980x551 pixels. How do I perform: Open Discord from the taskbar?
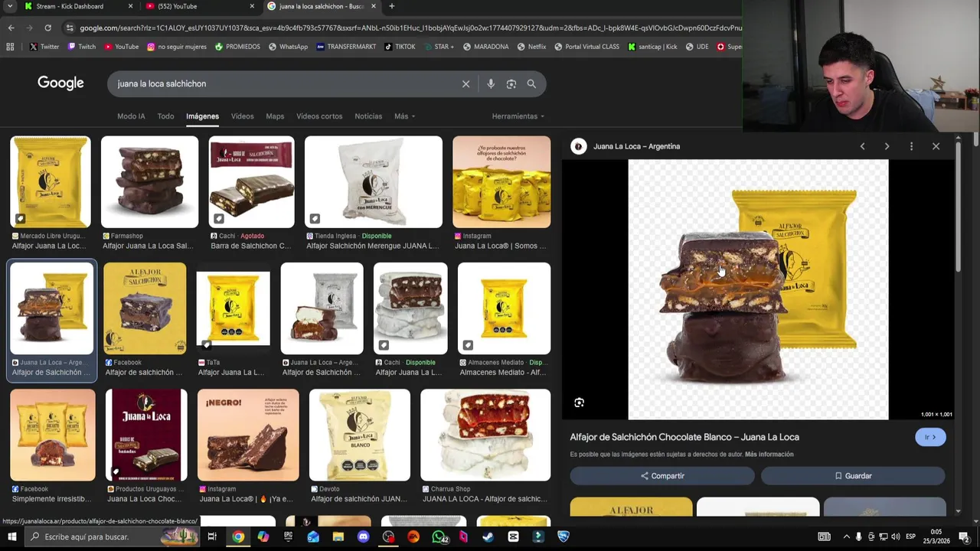pyautogui.click(x=363, y=536)
